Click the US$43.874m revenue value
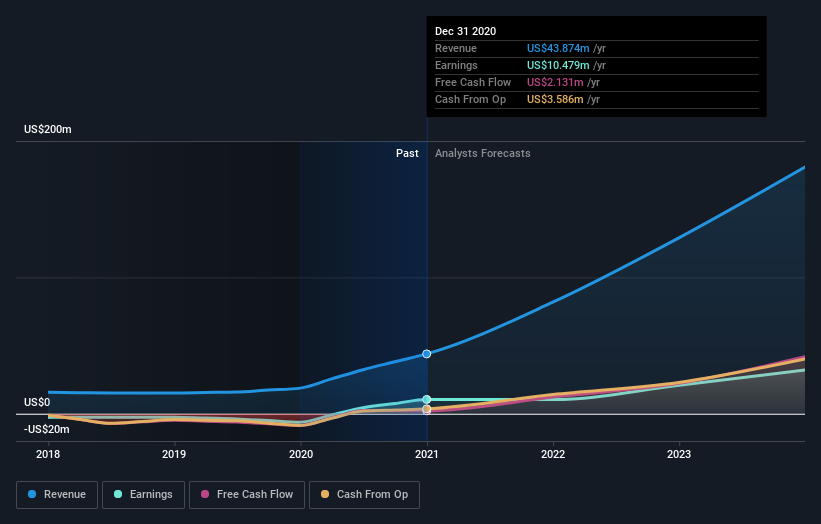 coord(558,48)
